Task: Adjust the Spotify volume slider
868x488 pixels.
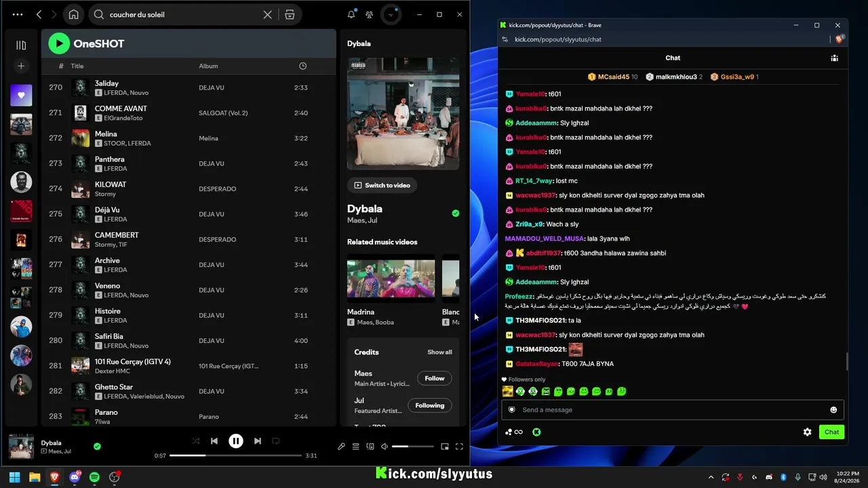Action: (413, 447)
